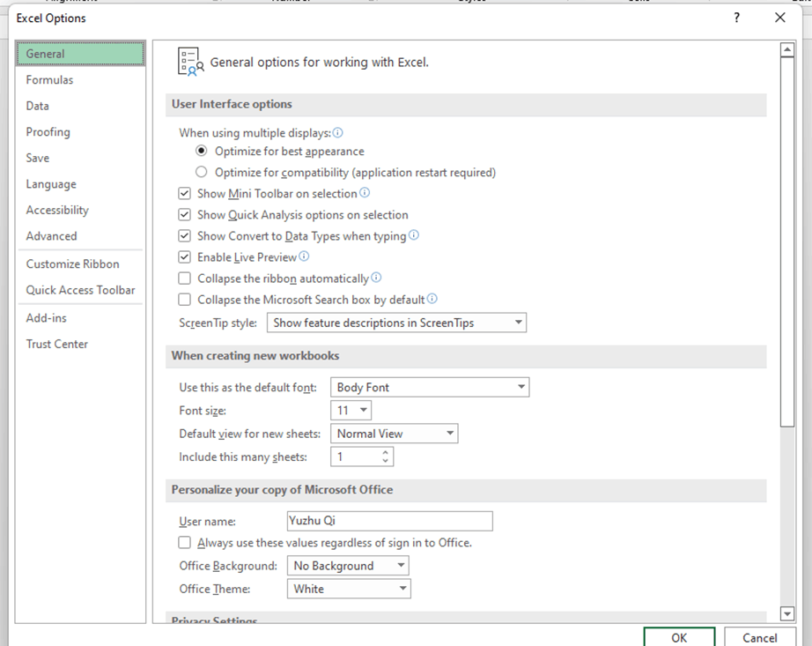This screenshot has width=812, height=646.
Task: Uncheck Show Mini Toolbar on selection
Action: [184, 194]
